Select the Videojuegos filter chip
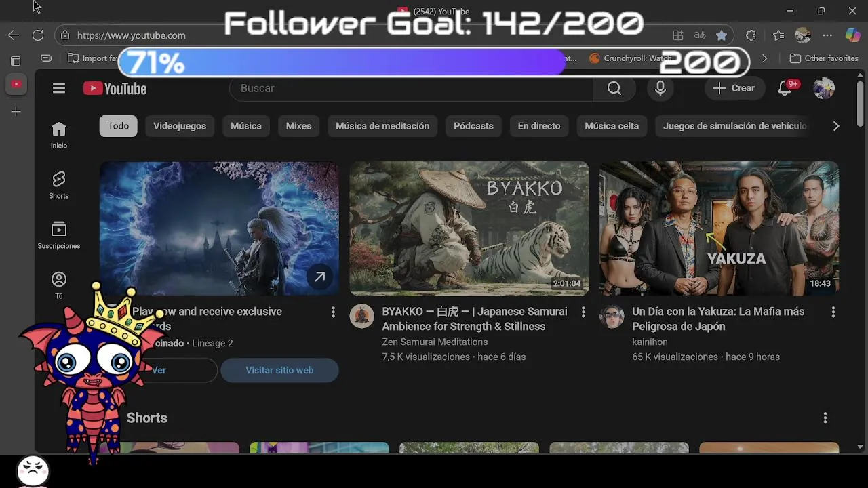The image size is (868, 488). click(x=180, y=126)
